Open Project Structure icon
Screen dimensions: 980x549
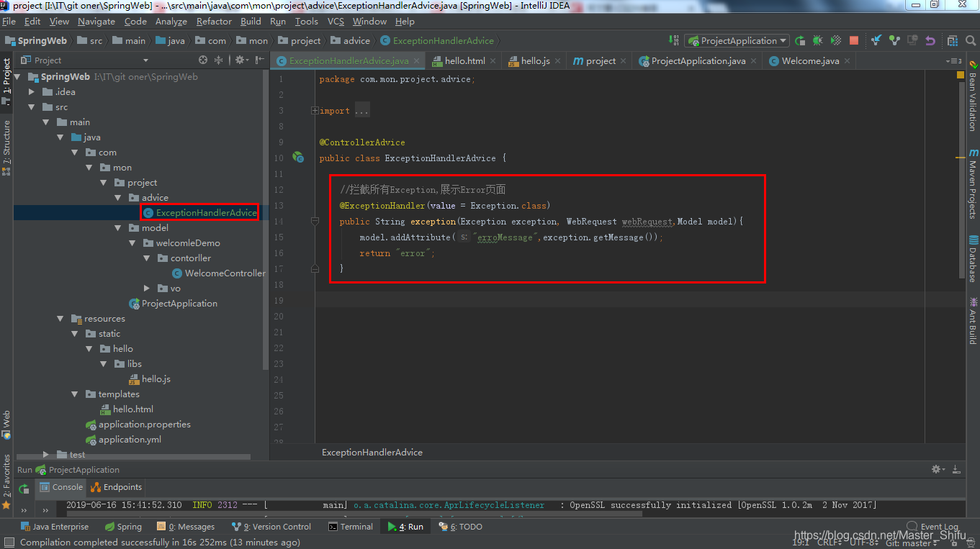953,41
